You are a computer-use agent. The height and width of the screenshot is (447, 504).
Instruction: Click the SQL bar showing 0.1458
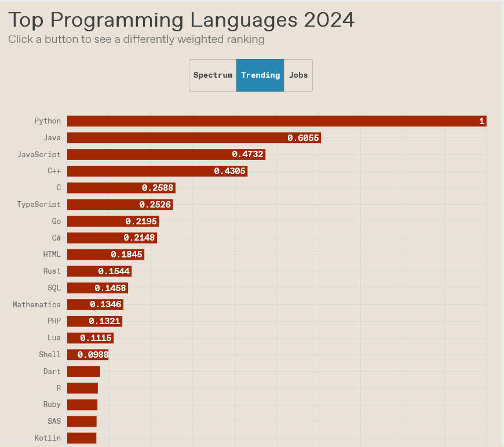pos(98,288)
